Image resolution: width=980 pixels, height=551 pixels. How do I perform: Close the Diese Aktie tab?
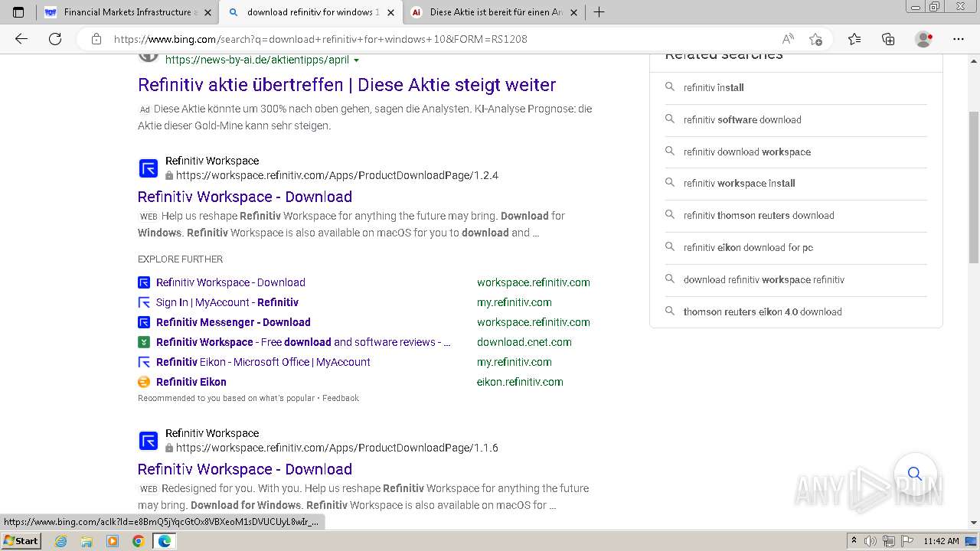click(573, 12)
